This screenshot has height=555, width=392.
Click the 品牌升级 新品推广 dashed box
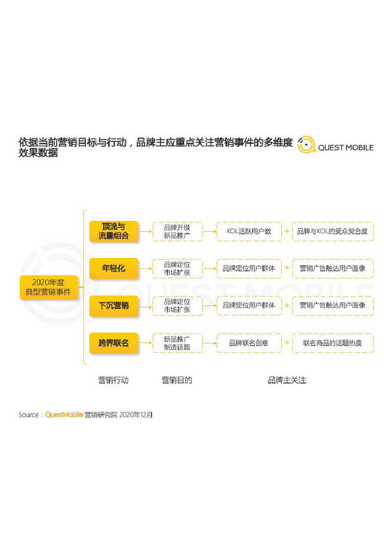pyautogui.click(x=177, y=231)
